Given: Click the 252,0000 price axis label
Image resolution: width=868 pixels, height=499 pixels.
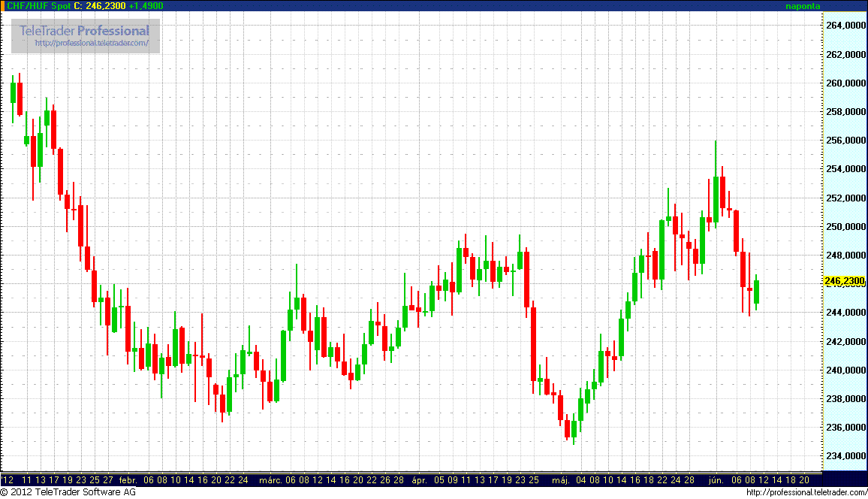Looking at the screenshot, I should pos(845,198).
